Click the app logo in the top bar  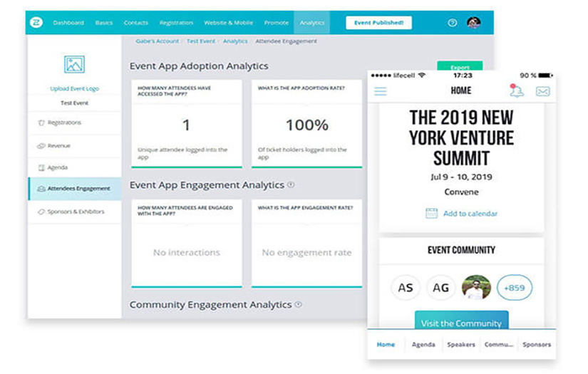coord(36,23)
